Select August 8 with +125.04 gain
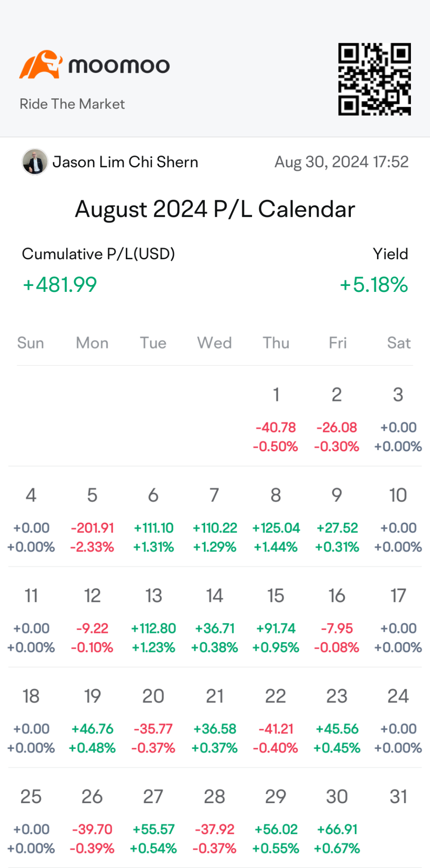 [x=276, y=519]
